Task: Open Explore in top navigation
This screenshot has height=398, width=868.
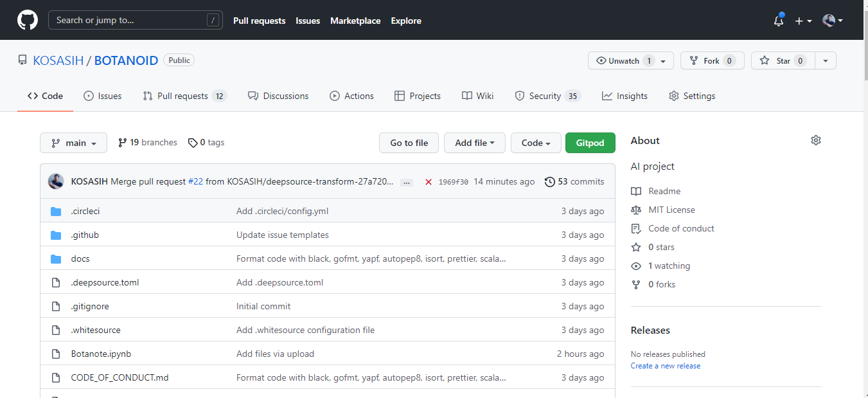Action: tap(406, 21)
